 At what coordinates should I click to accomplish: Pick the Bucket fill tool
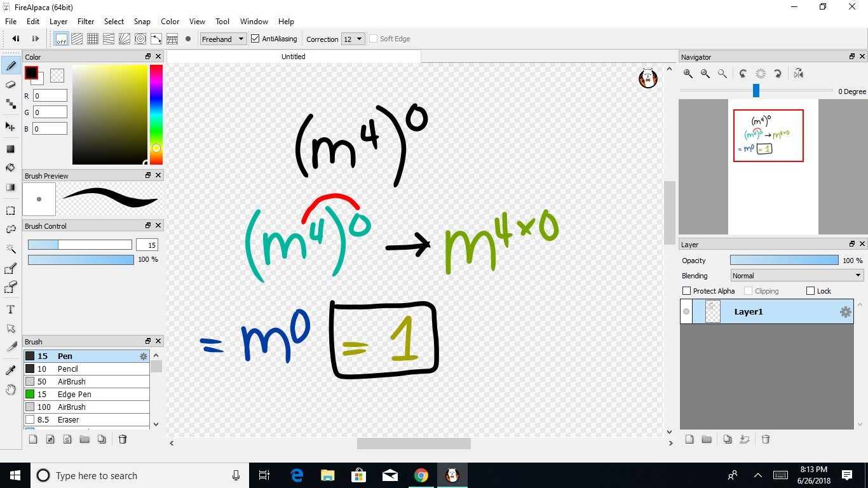tap(11, 168)
